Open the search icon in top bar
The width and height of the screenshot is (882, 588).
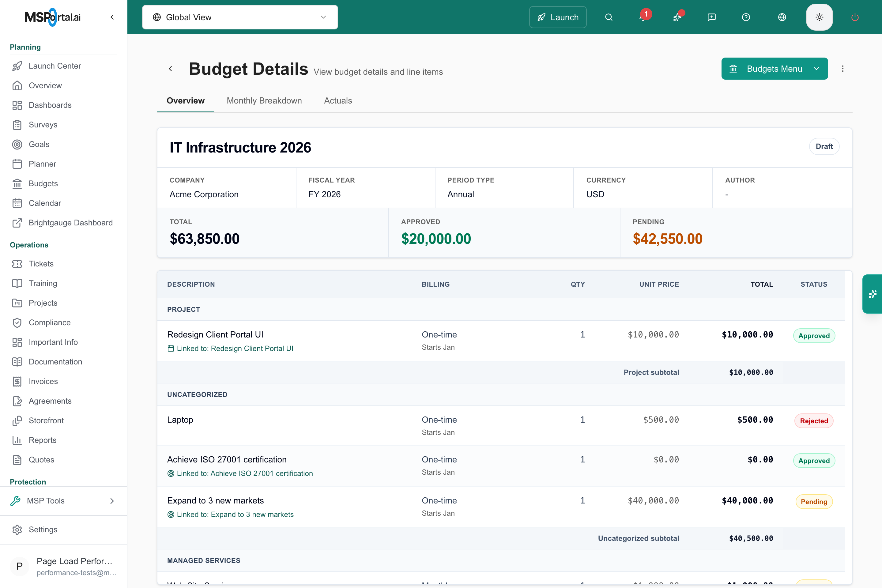(609, 17)
